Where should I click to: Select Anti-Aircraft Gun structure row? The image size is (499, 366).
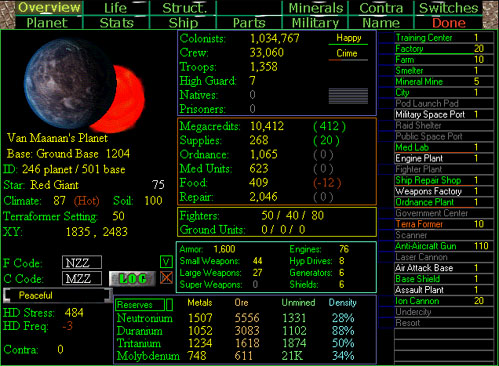point(444,246)
